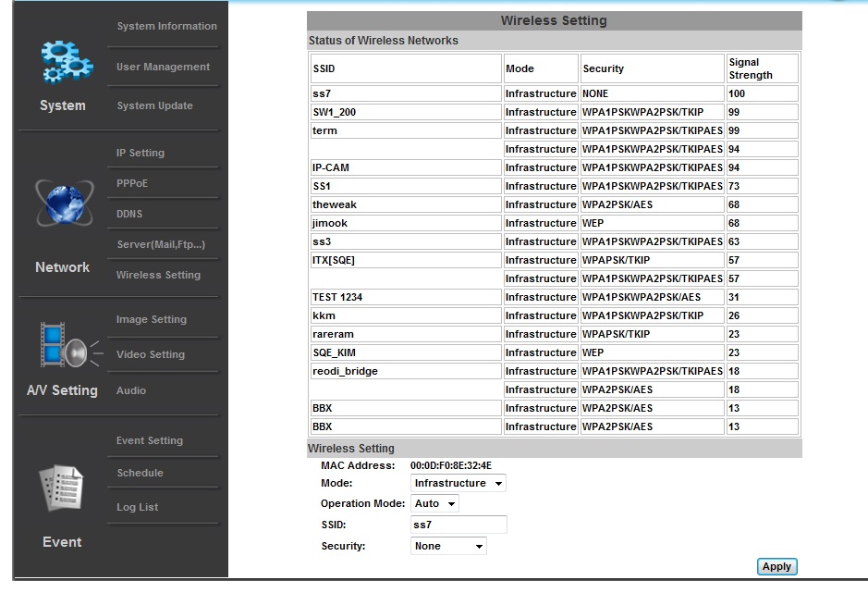This screenshot has height=593, width=868.
Task: Go to User Management
Action: coord(163,67)
